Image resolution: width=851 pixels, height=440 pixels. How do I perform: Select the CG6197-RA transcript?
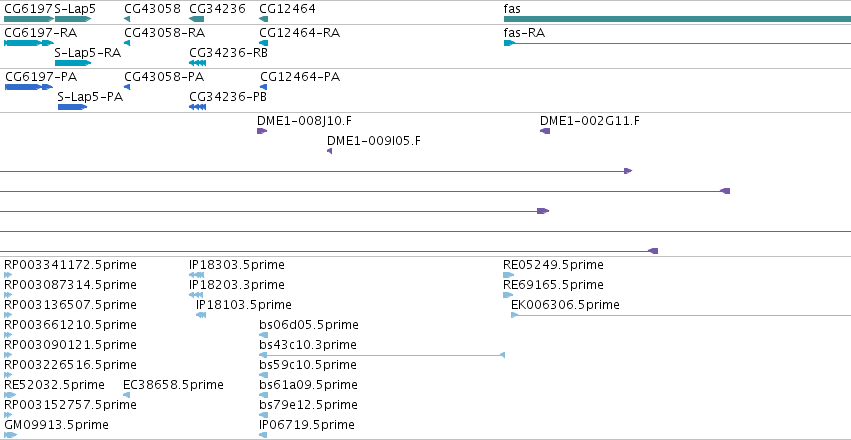click(x=29, y=43)
